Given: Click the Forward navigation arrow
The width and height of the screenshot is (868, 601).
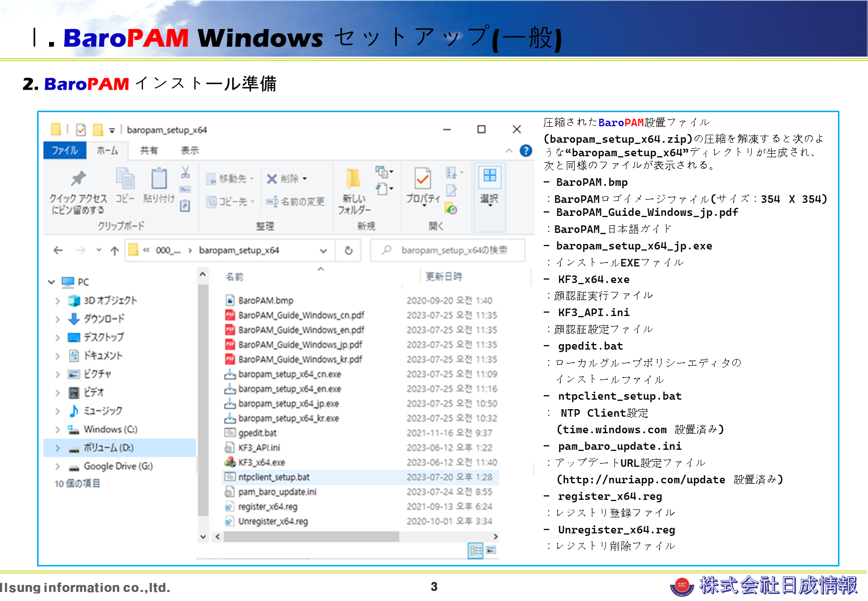Looking at the screenshot, I should pyautogui.click(x=81, y=250).
